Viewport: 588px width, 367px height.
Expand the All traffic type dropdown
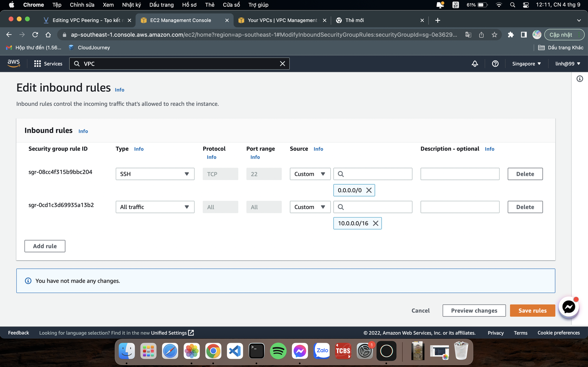click(155, 207)
